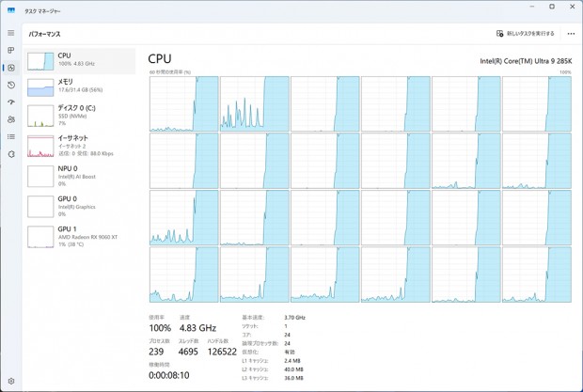Viewport: 583px width, 392px height.
Task: Open the Details list page icon
Action: (x=11, y=136)
